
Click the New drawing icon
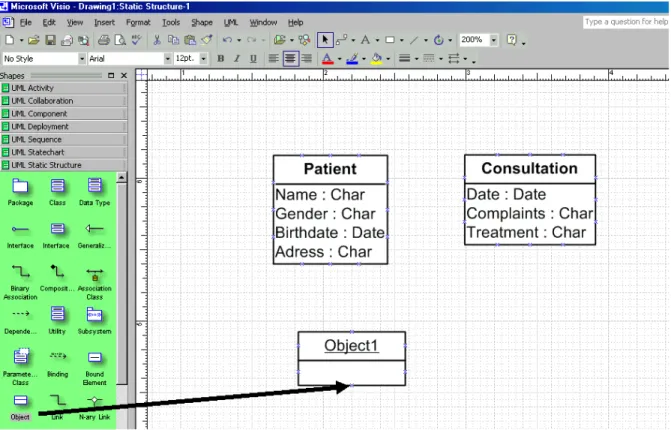(9, 40)
